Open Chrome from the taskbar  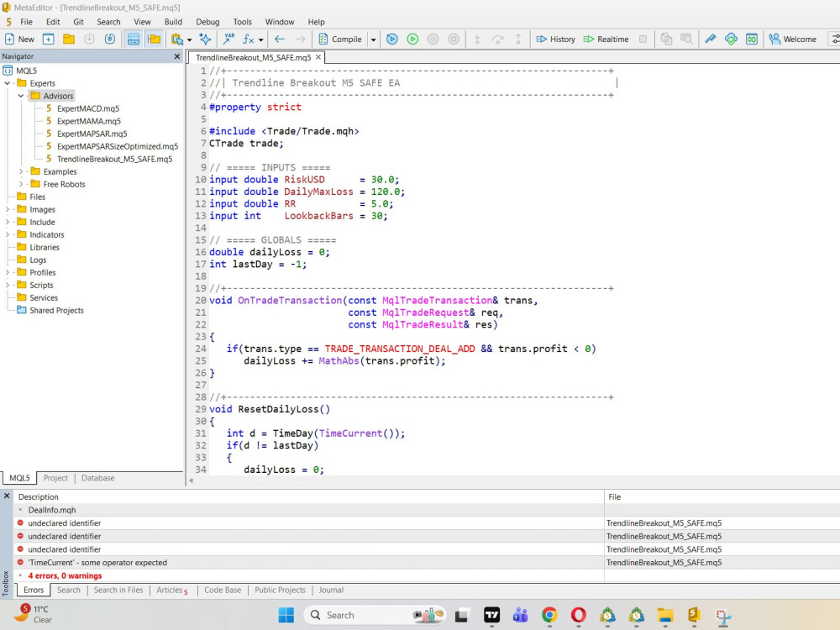(x=549, y=615)
